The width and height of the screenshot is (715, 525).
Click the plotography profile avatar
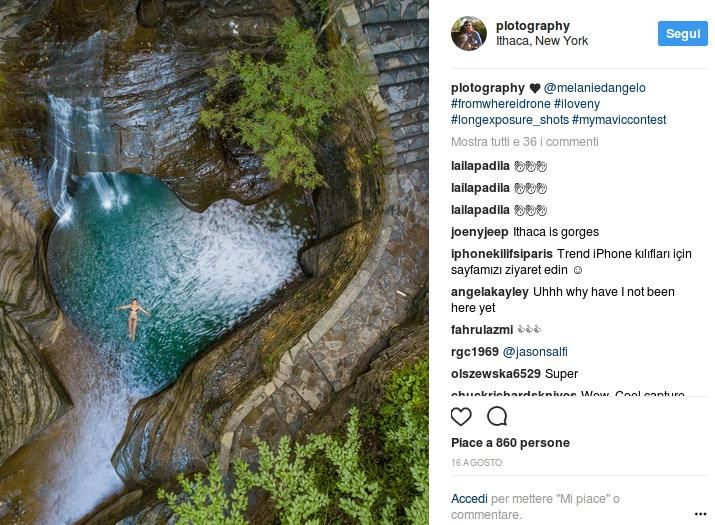pyautogui.click(x=468, y=34)
